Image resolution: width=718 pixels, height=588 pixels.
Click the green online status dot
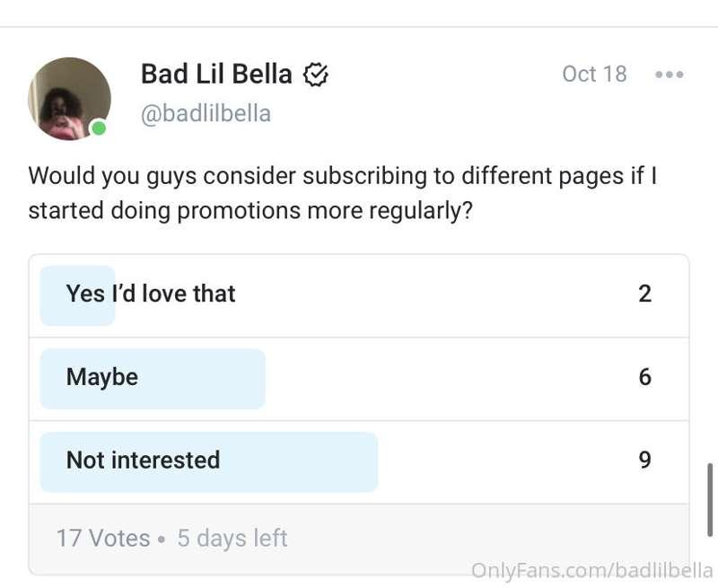click(x=99, y=128)
